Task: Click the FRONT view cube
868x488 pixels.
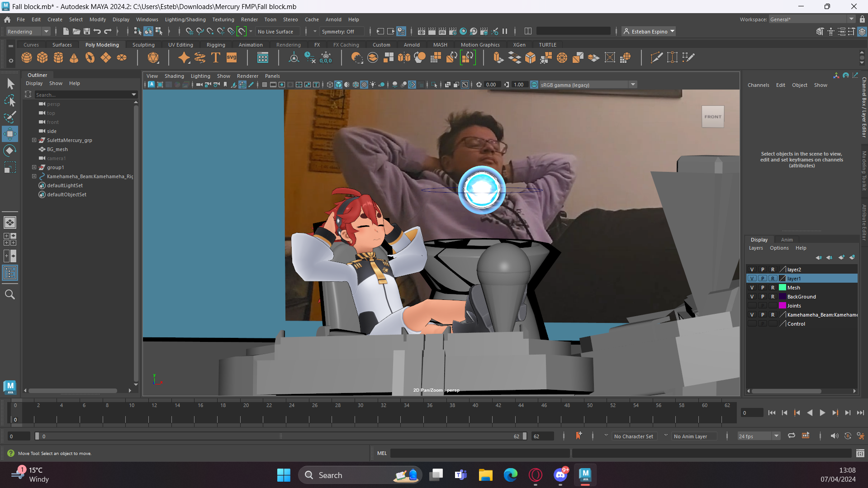Action: pyautogui.click(x=713, y=117)
